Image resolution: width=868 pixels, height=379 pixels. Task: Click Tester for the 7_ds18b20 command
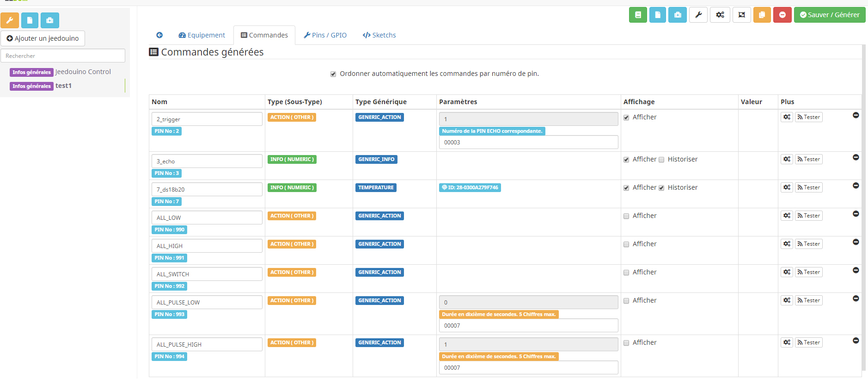(808, 187)
